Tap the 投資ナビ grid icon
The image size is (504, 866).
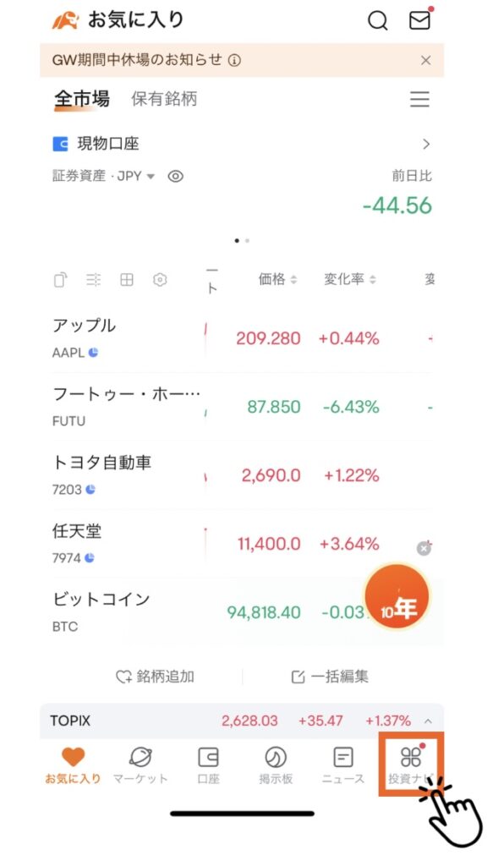(411, 757)
